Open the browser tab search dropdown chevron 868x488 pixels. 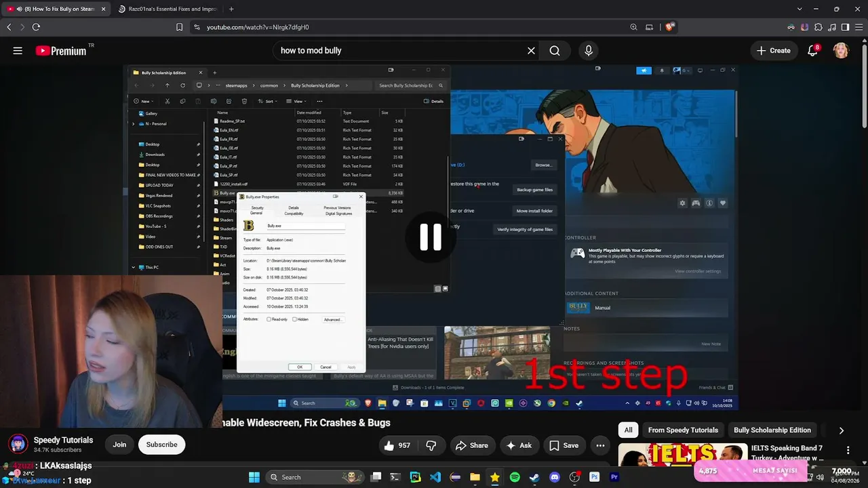click(x=800, y=9)
